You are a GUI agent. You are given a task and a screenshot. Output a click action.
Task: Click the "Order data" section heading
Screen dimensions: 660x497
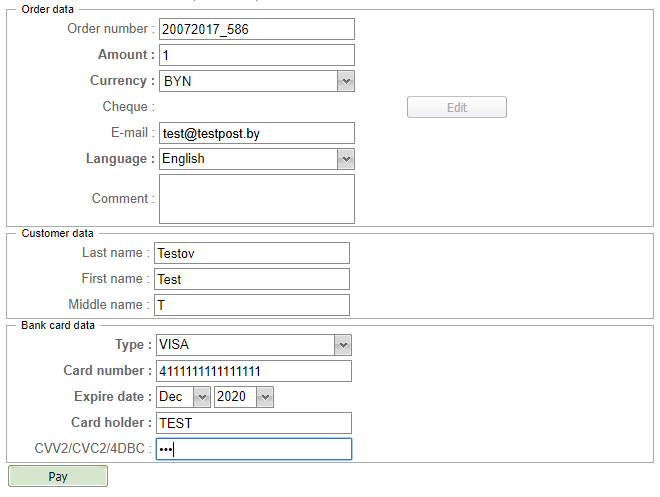[x=47, y=9]
